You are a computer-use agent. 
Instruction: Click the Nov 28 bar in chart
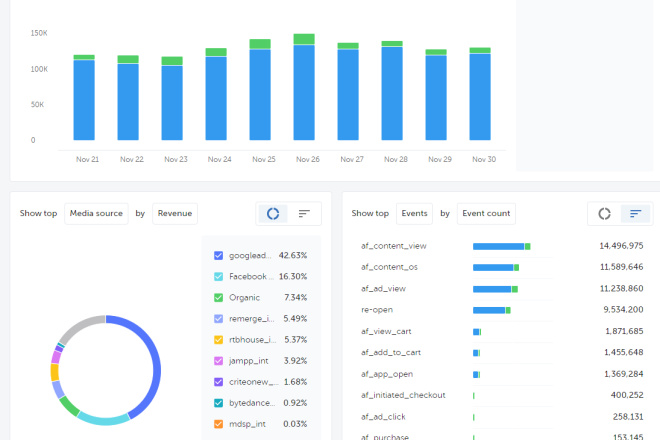coord(392,91)
